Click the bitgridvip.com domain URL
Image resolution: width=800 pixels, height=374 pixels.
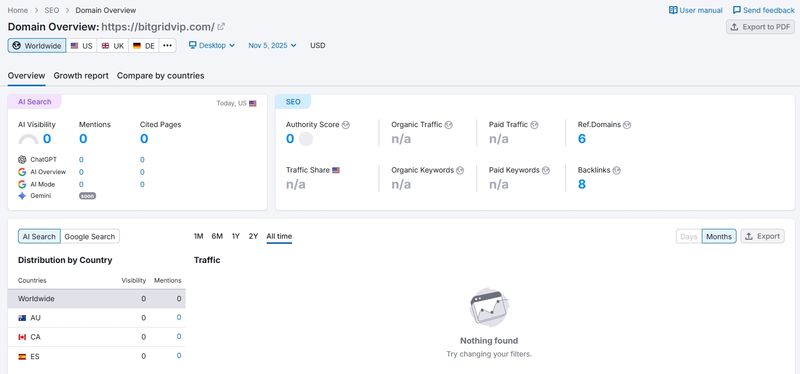158,27
